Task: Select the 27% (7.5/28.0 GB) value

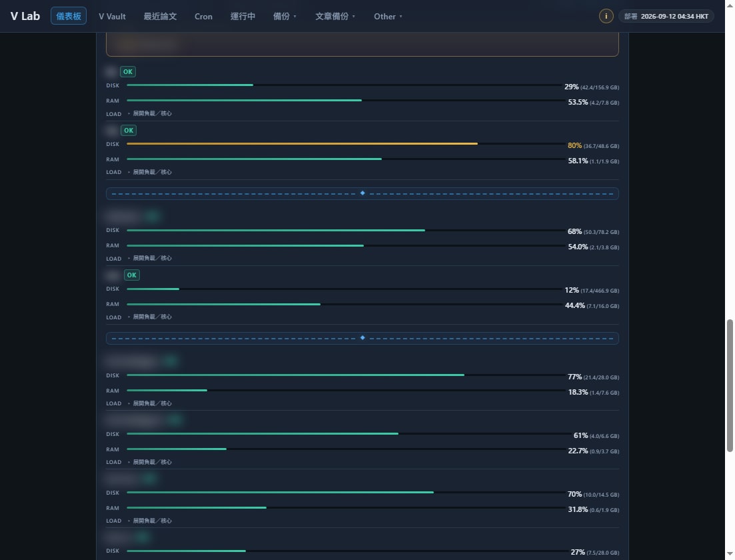Action: click(x=595, y=553)
